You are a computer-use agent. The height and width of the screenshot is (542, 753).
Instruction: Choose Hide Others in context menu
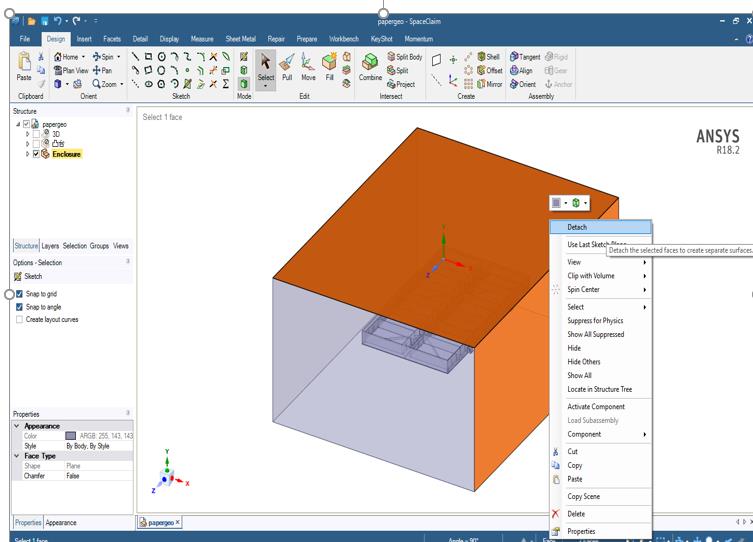(601, 361)
